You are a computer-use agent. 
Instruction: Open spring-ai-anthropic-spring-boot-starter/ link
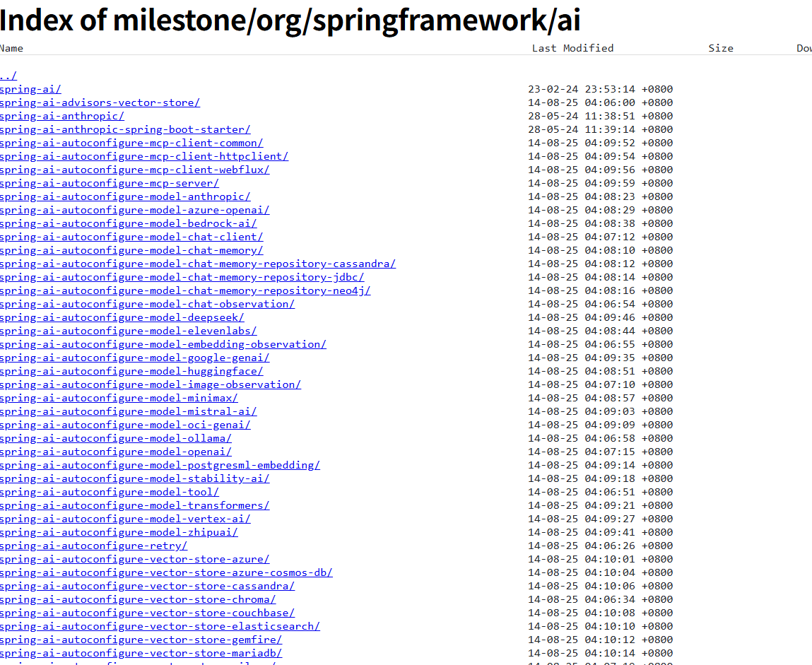click(125, 129)
